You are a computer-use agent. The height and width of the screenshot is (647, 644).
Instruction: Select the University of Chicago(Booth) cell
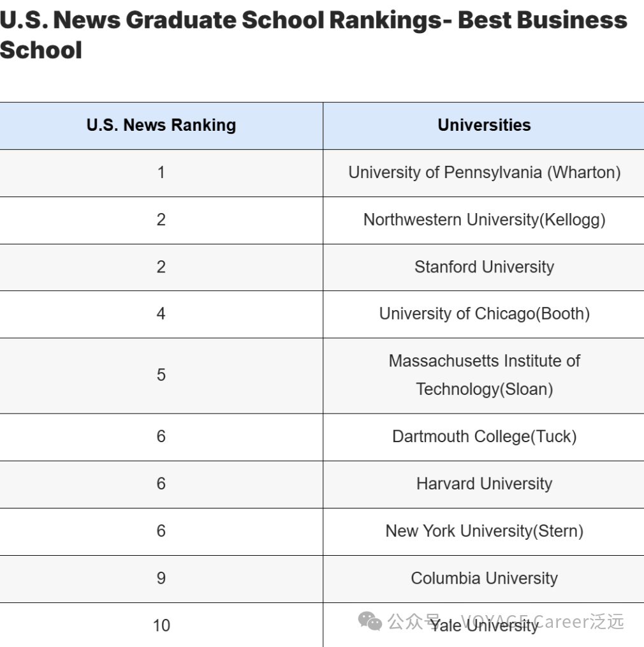tap(484, 314)
